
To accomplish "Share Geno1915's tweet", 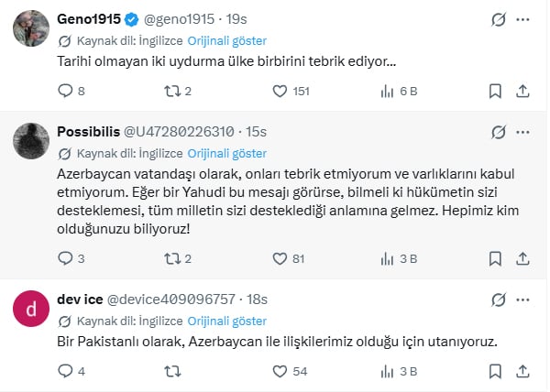I will point(522,91).
